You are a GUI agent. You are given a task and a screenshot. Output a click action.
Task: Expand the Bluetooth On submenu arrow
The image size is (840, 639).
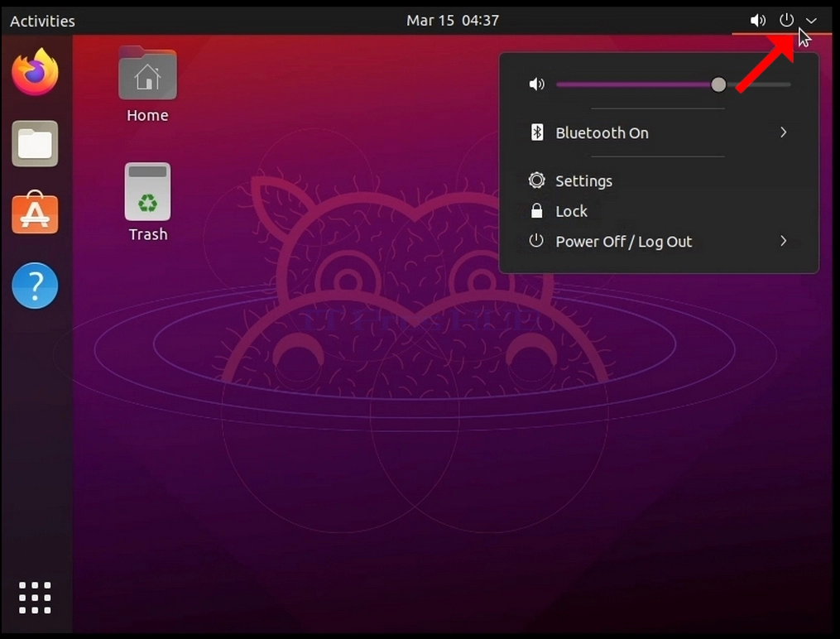pyautogui.click(x=783, y=132)
